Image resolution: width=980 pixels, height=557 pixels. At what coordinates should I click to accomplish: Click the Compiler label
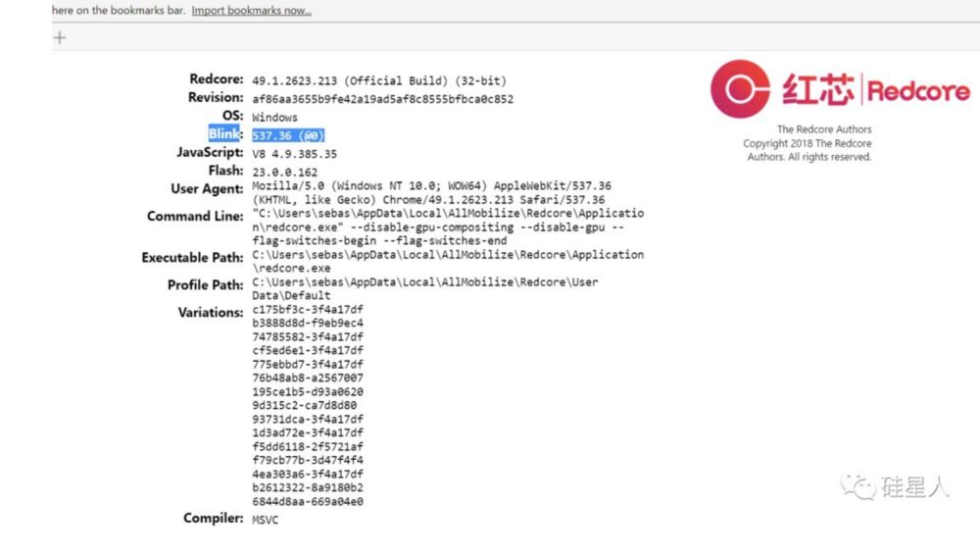pyautogui.click(x=213, y=518)
